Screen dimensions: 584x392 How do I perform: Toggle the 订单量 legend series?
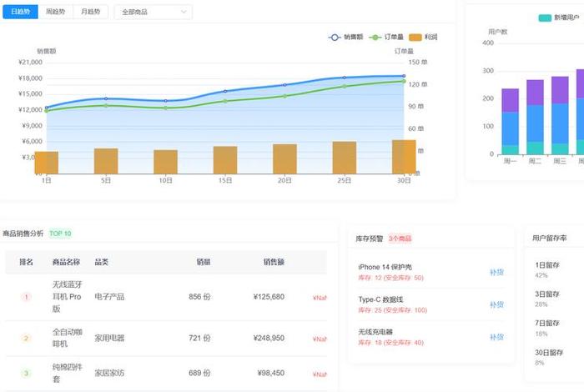(386, 37)
